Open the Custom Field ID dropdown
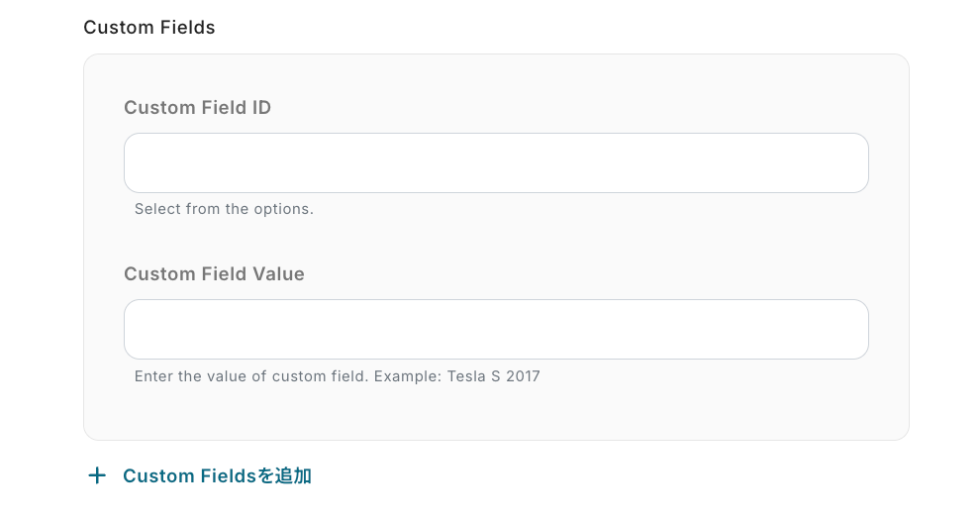 pyautogui.click(x=496, y=163)
